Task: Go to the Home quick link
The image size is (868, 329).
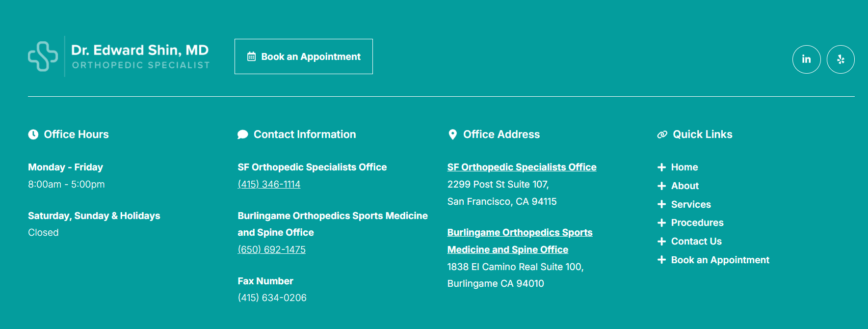Action: pos(684,167)
